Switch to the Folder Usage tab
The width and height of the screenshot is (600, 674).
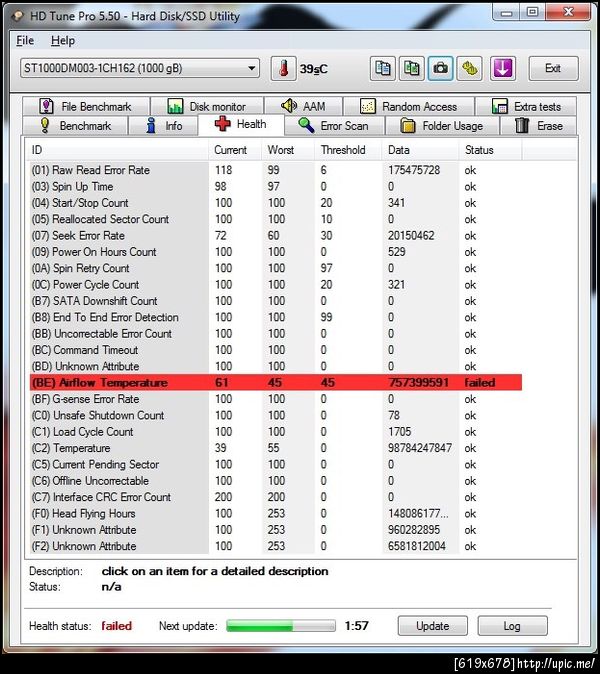point(442,126)
